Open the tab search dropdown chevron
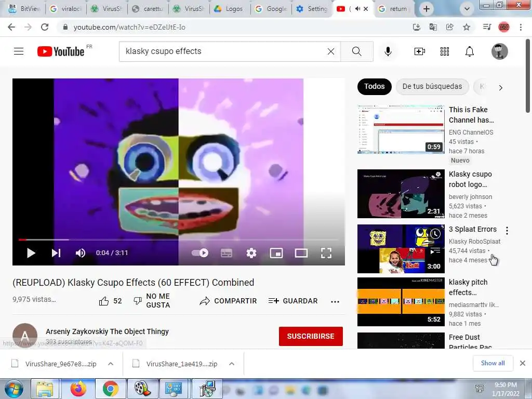This screenshot has width=532, height=399. 467,9
